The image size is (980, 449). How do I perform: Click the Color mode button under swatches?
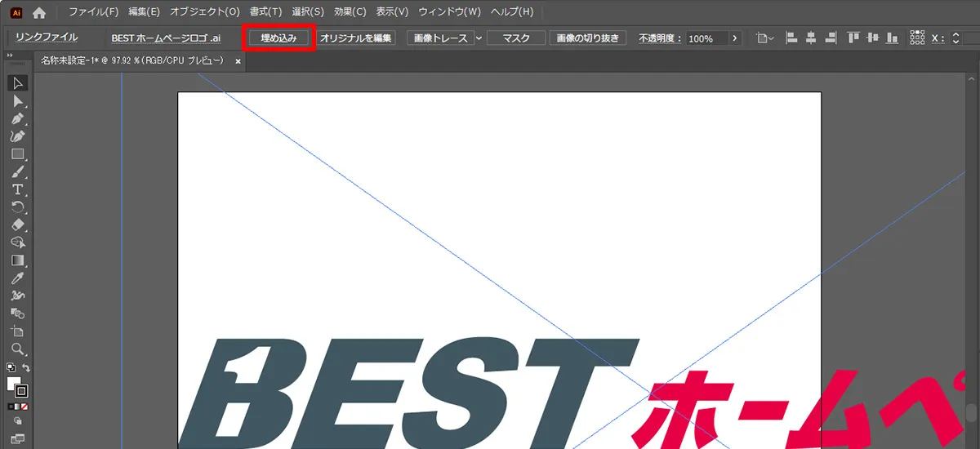coord(10,406)
